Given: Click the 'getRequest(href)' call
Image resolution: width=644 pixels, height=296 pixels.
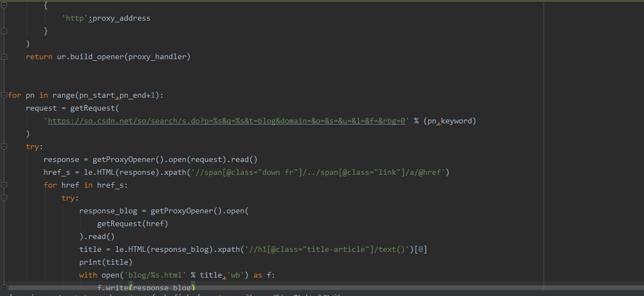Looking at the screenshot, I should coord(133,223).
